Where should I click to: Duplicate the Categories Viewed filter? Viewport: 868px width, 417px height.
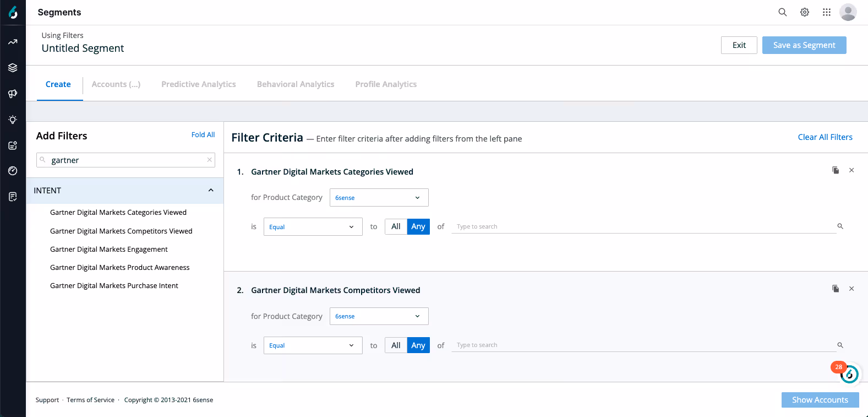[x=836, y=170]
